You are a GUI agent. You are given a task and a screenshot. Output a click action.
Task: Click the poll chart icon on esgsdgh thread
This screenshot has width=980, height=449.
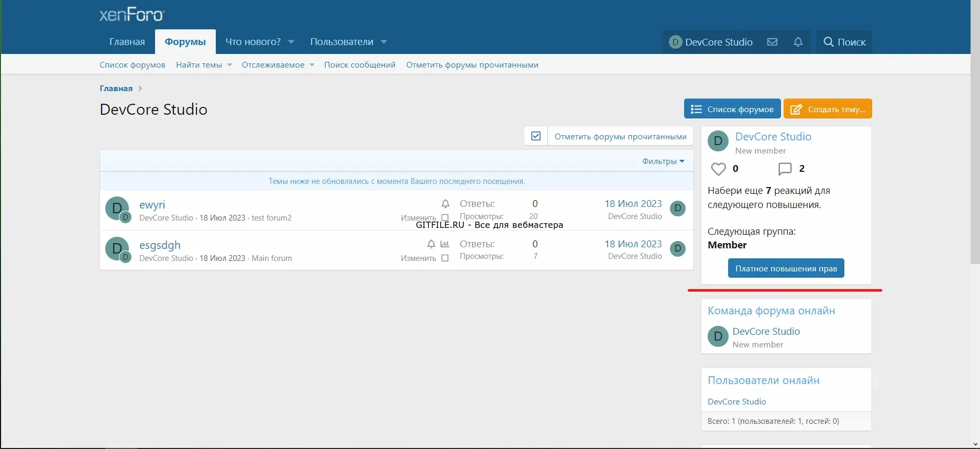[x=445, y=244]
